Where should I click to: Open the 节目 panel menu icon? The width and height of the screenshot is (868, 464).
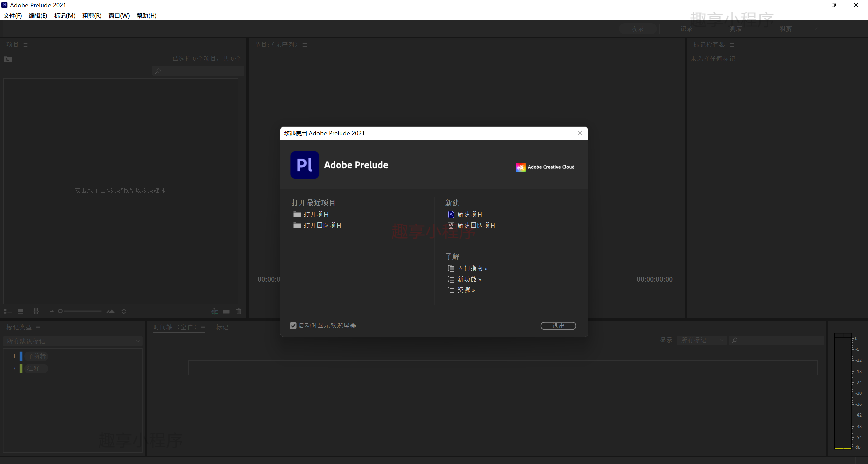[x=304, y=45]
